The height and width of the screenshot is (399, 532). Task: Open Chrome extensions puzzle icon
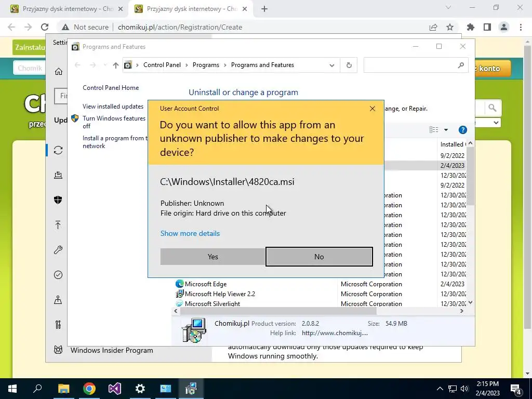click(471, 27)
